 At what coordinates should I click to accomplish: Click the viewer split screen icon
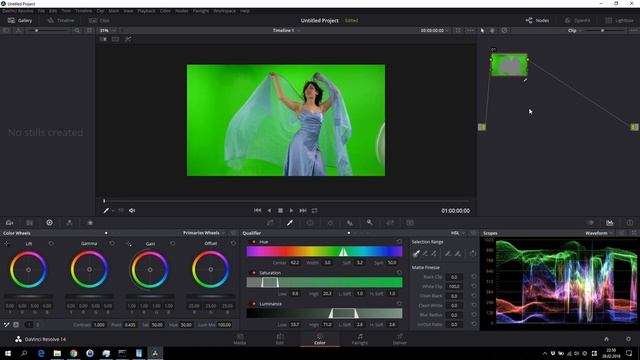116,39
